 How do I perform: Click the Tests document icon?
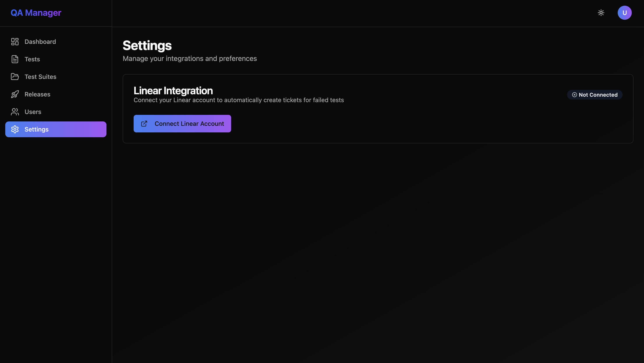coord(15,59)
